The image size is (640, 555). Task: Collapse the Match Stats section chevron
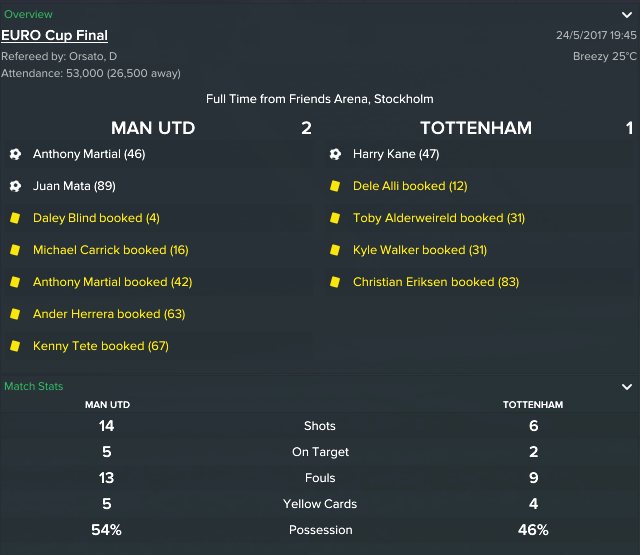click(x=627, y=386)
